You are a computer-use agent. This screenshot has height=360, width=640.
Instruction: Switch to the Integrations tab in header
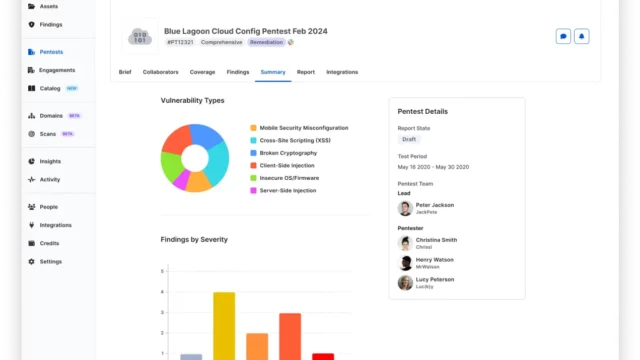click(342, 72)
